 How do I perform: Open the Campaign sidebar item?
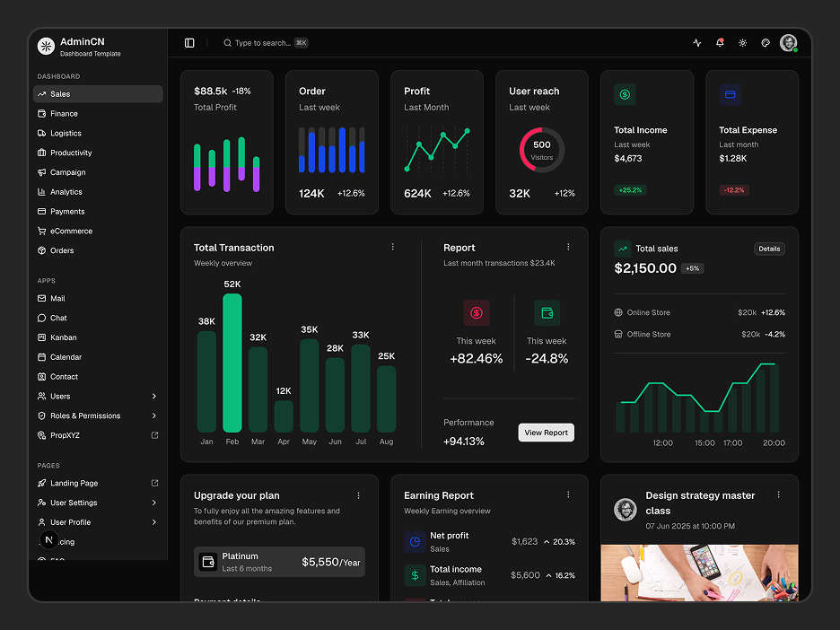pos(98,172)
